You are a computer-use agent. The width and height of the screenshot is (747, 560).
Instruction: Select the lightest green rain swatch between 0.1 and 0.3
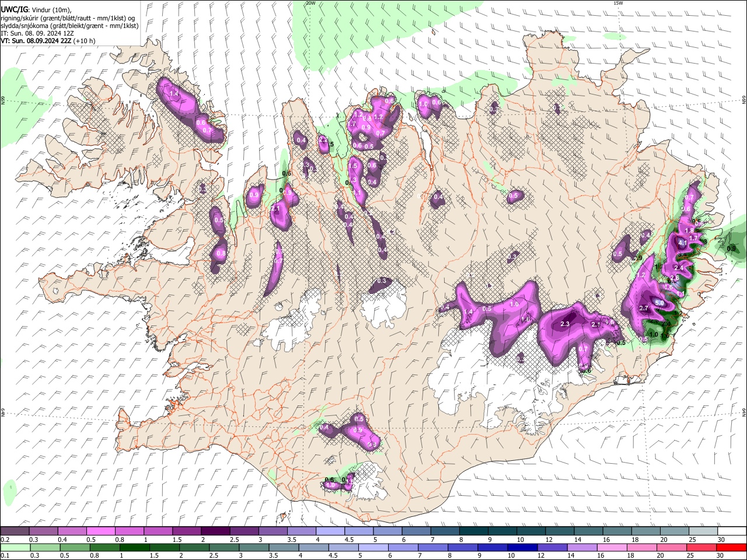tap(15, 547)
